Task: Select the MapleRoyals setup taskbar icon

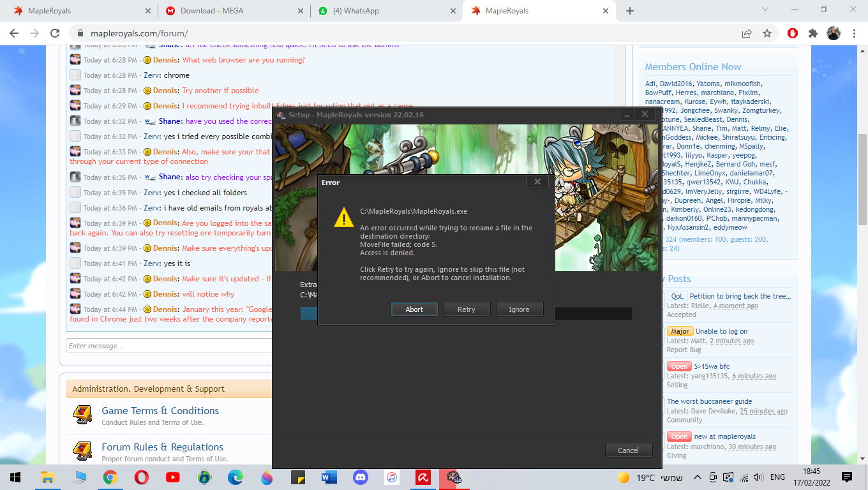Action: coord(454,477)
